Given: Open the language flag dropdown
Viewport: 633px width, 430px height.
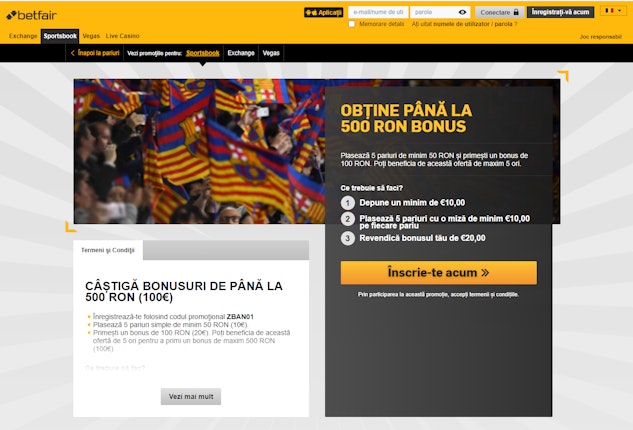Looking at the screenshot, I should [613, 11].
